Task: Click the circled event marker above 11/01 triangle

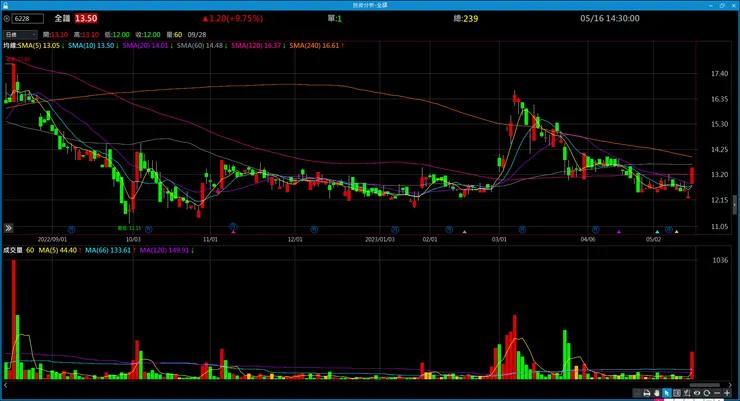Action: point(233,226)
